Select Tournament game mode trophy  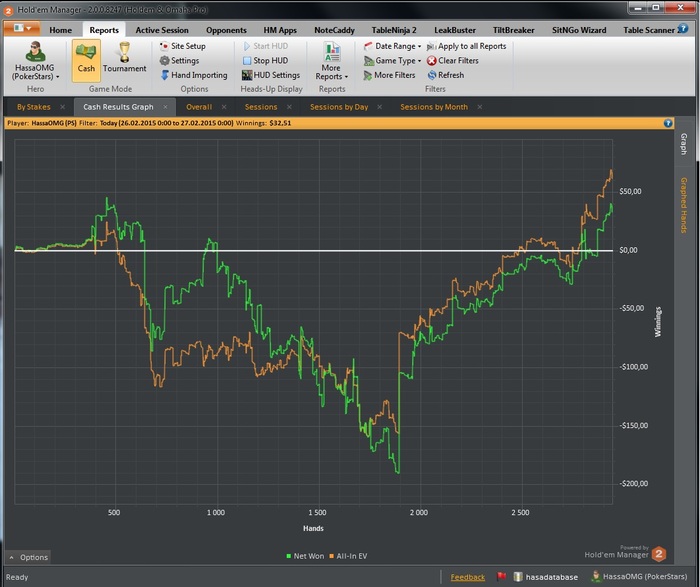click(x=125, y=57)
